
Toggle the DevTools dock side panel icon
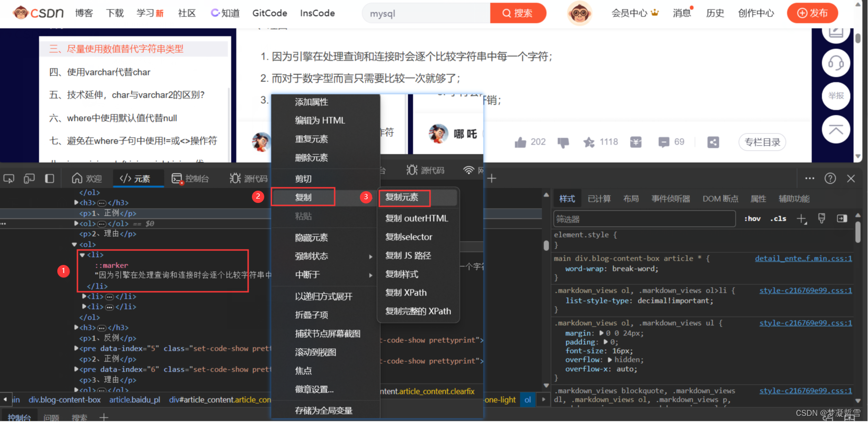click(x=49, y=178)
